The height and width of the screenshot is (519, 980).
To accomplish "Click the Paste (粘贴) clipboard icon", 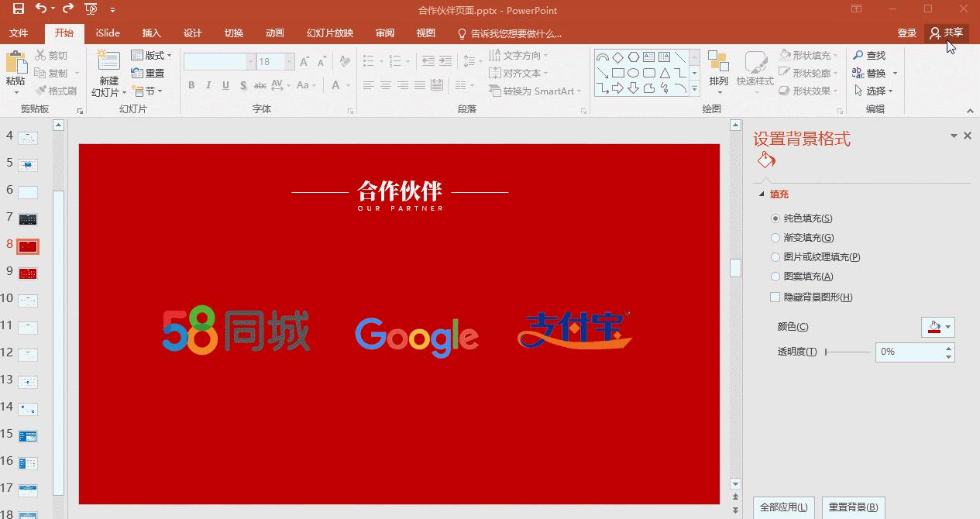I will click(x=15, y=63).
